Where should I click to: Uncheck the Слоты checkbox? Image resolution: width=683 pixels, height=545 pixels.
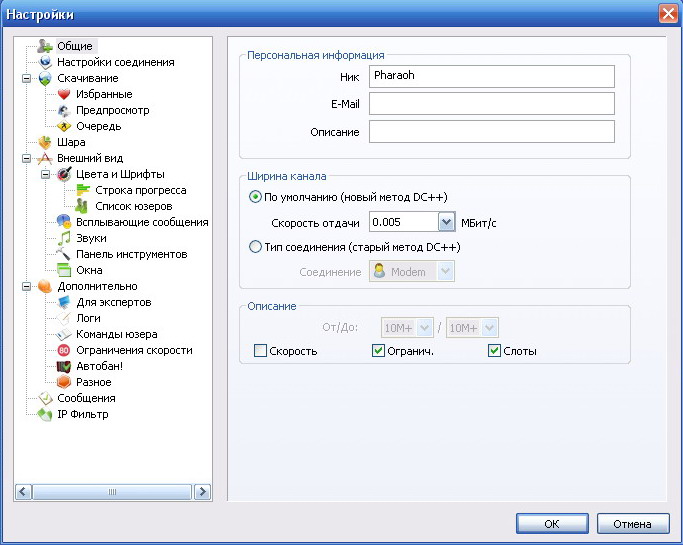494,351
